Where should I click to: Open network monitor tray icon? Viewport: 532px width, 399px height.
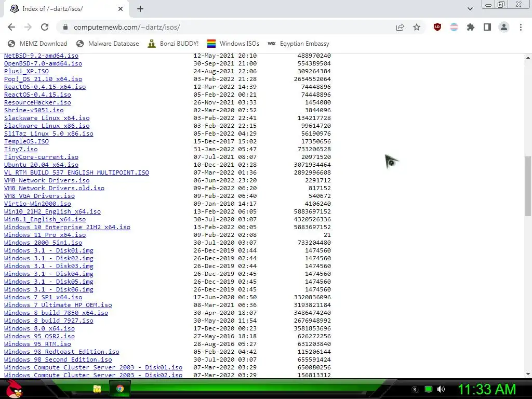(x=429, y=389)
